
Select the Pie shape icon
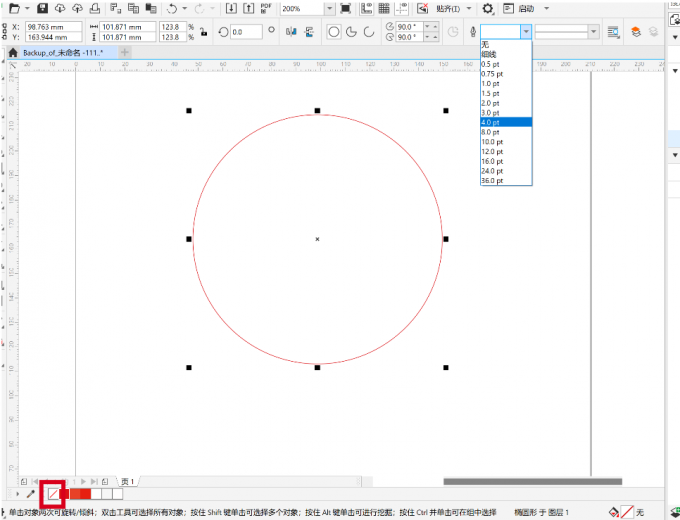coord(352,32)
